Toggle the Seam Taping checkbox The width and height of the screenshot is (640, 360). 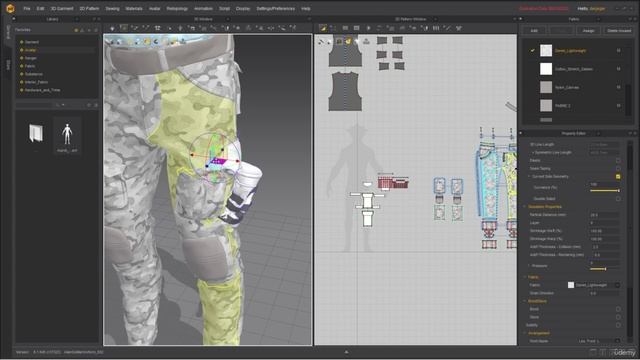click(x=618, y=168)
